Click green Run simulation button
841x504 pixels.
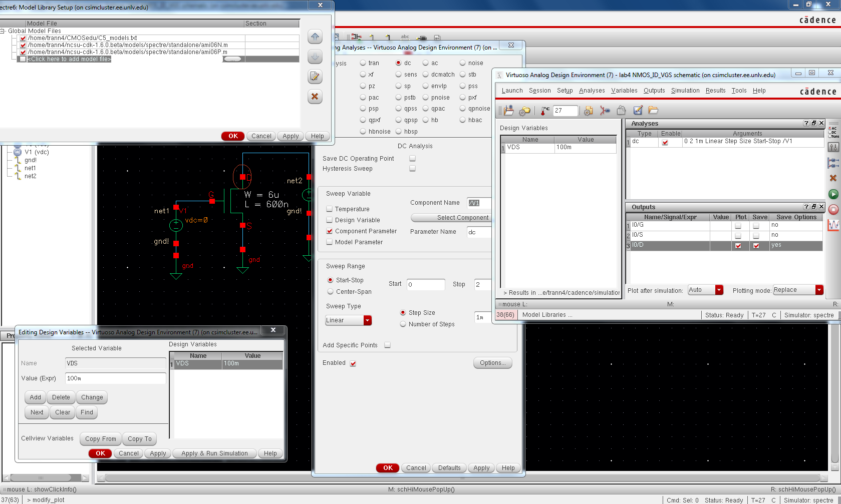(833, 194)
